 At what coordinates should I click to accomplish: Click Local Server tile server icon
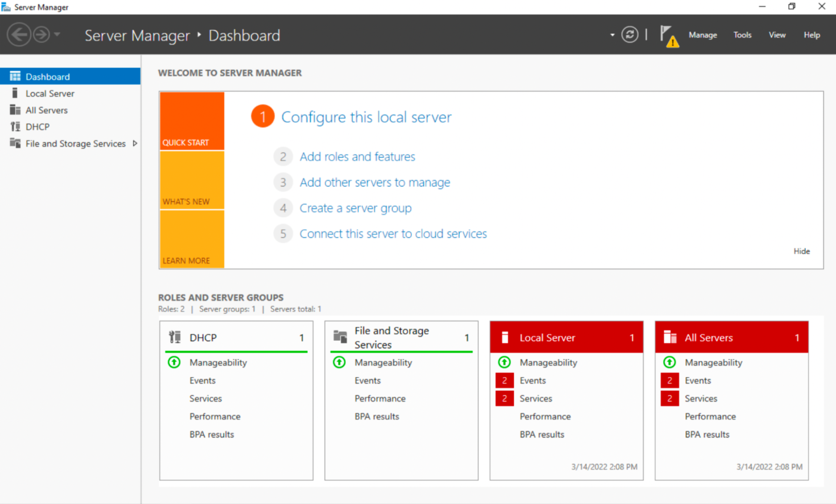click(505, 337)
